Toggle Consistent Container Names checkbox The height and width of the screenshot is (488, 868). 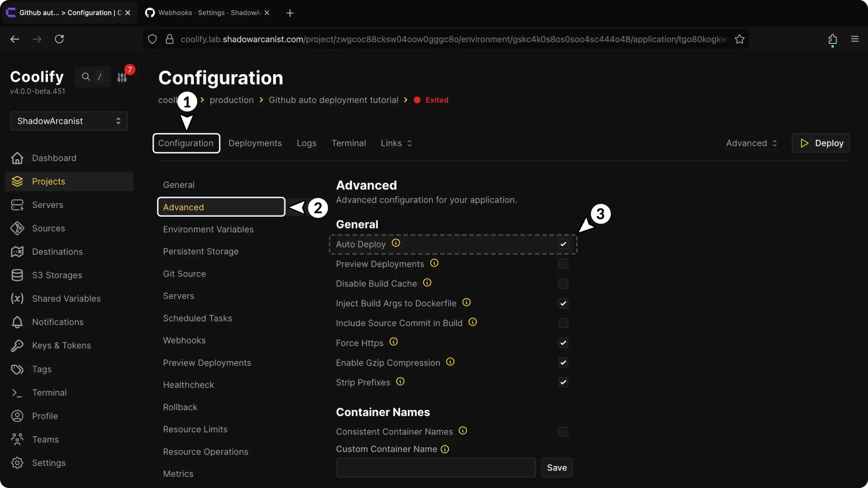563,432
